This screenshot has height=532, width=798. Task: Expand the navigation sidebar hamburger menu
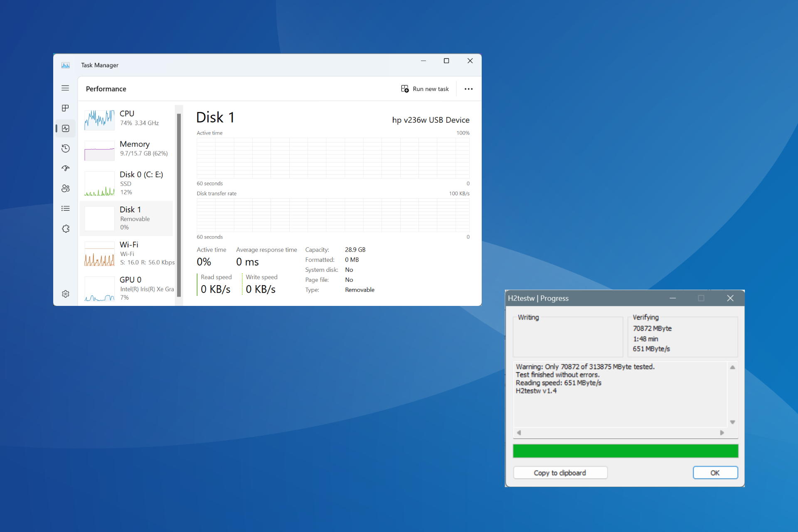[x=65, y=88]
